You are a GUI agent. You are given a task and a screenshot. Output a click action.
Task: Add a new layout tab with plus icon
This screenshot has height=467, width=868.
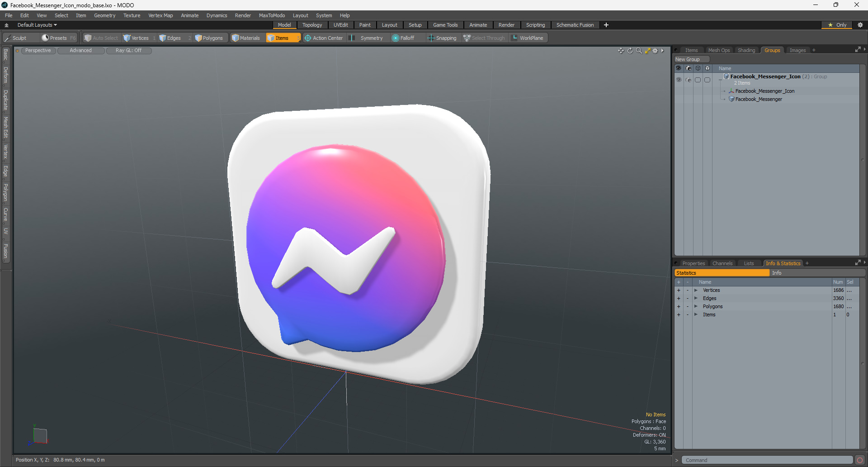(606, 25)
